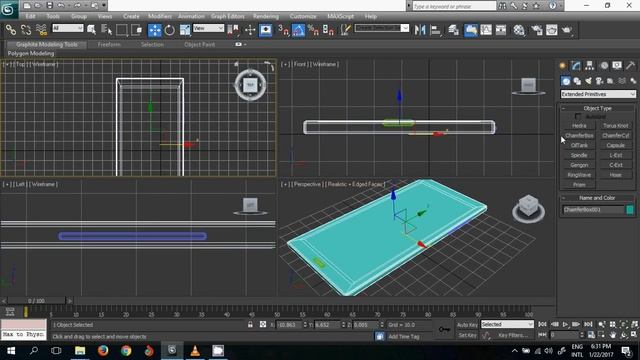The width and height of the screenshot is (640, 360).
Task: Activate the Select and Rotate tool
Action: point(170,30)
